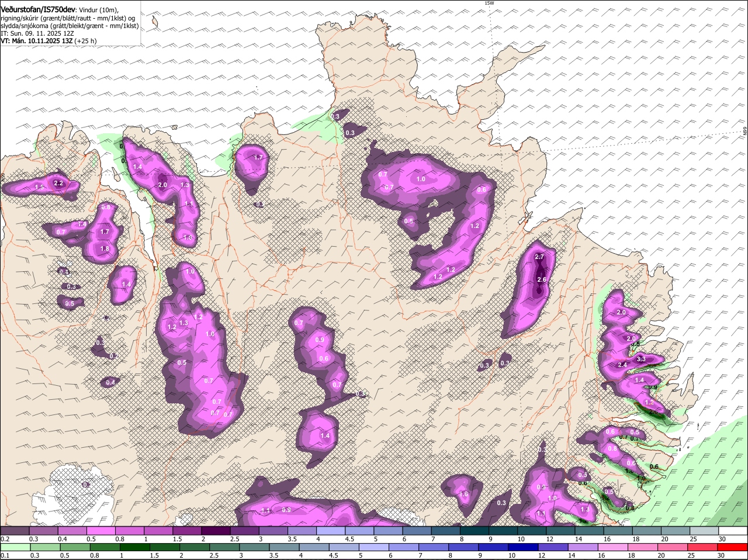Click the 0.2 label on the purple scale
Viewport: 748px width, 560px height.
tap(5, 538)
